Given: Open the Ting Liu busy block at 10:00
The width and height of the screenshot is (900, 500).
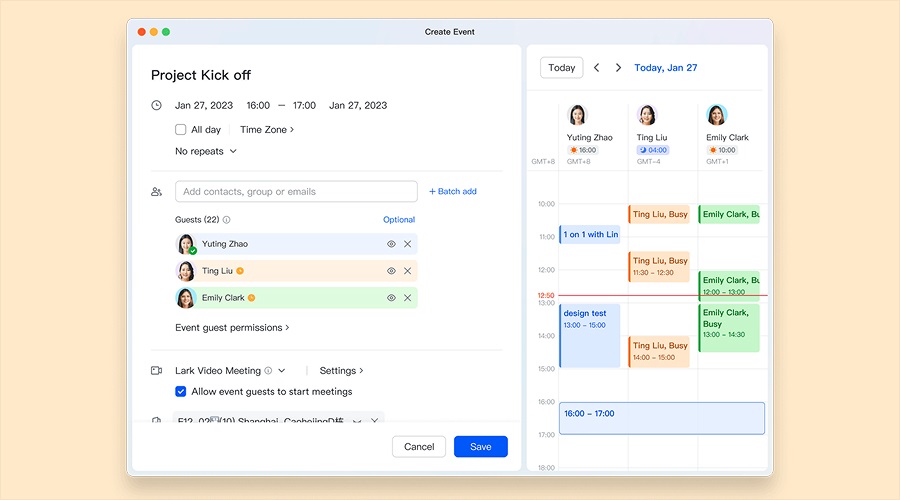Looking at the screenshot, I should coord(659,214).
